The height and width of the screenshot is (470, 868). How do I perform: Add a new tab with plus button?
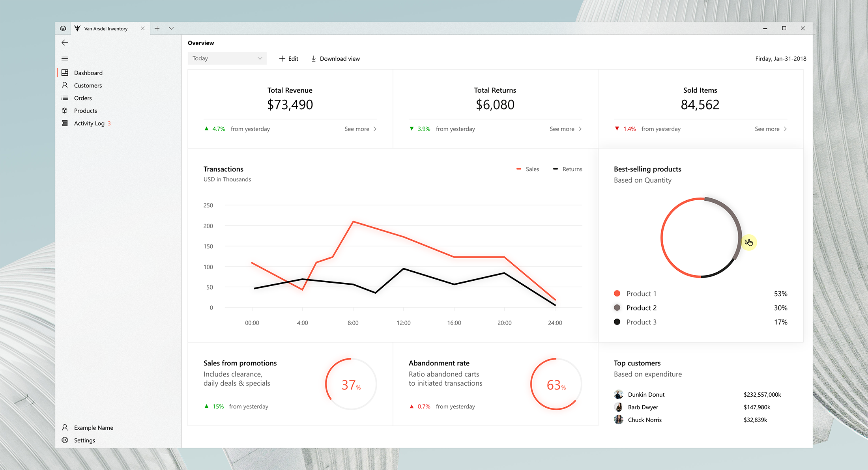tap(157, 28)
